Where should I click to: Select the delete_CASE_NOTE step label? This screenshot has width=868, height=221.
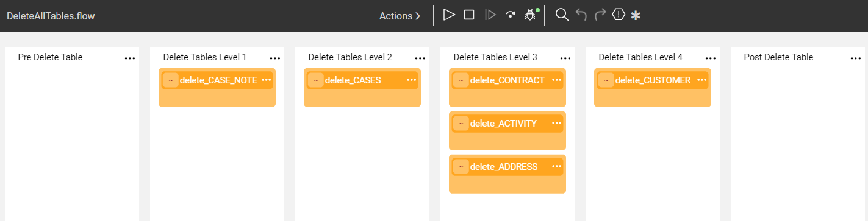(x=218, y=80)
